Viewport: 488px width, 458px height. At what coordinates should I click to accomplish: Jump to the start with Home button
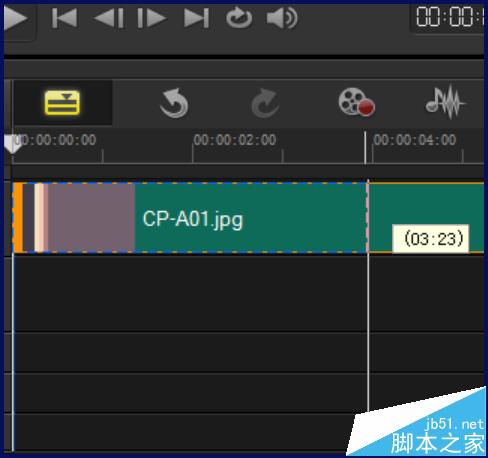click(65, 18)
